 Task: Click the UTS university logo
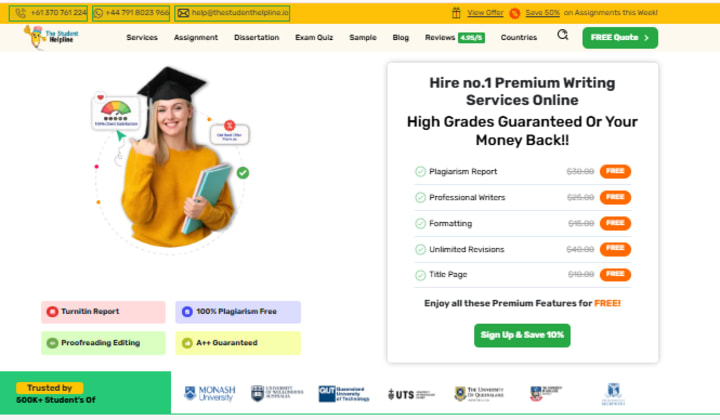tap(411, 394)
